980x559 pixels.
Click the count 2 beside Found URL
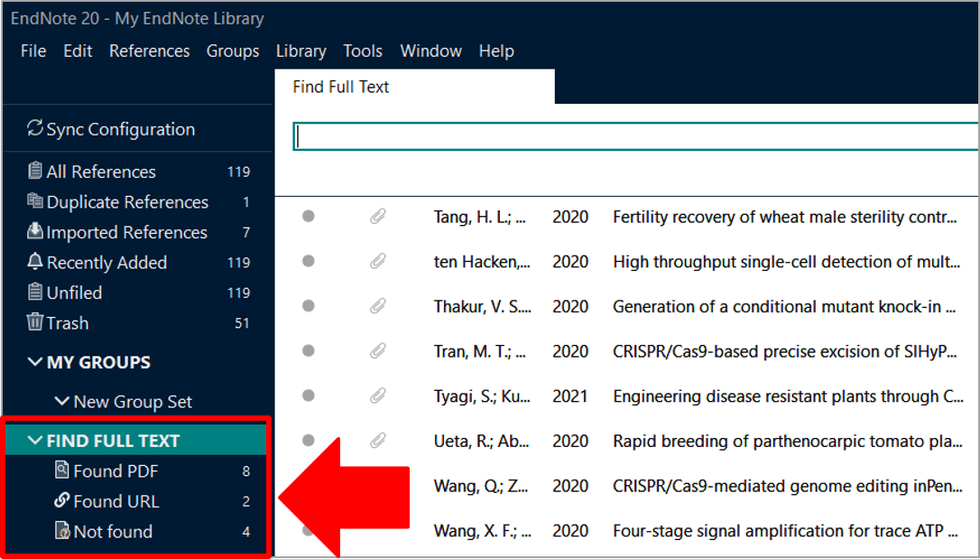coord(246,501)
